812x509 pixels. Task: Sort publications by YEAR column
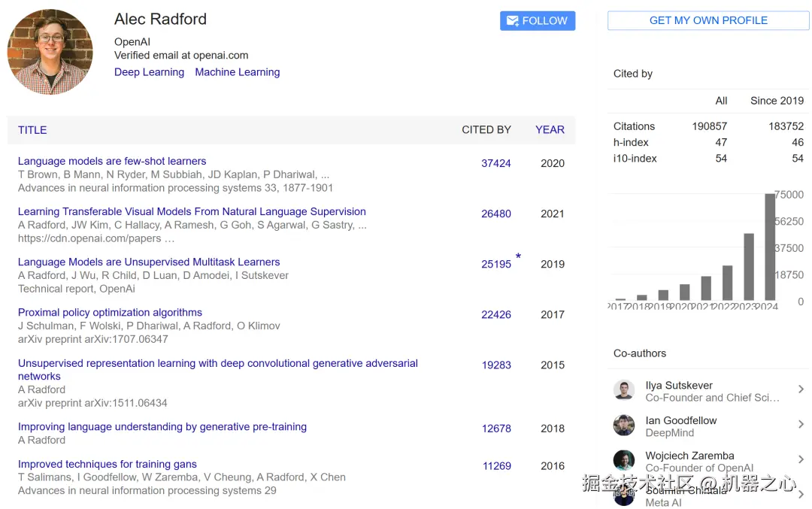550,130
